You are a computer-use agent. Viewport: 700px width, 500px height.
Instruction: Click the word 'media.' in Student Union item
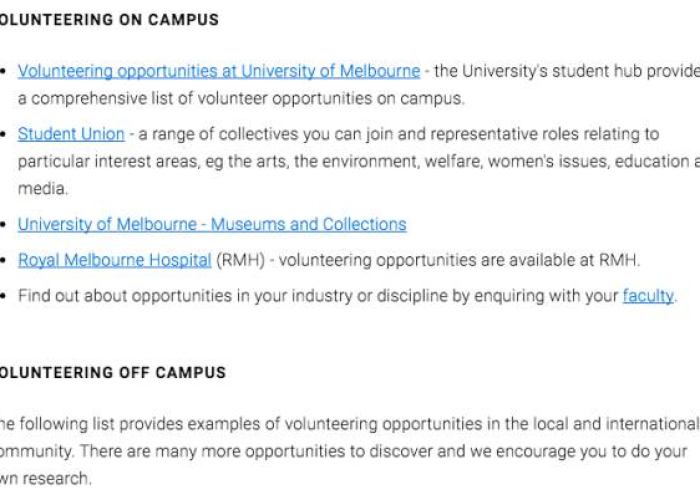(43, 188)
